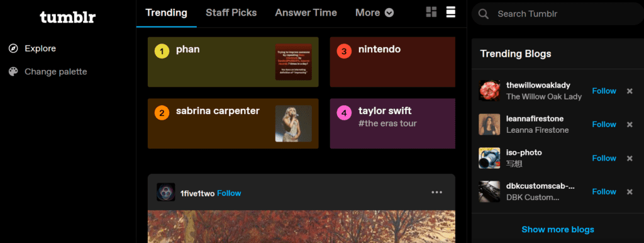644x243 pixels.
Task: Open post options three-dot menu
Action: tap(437, 192)
